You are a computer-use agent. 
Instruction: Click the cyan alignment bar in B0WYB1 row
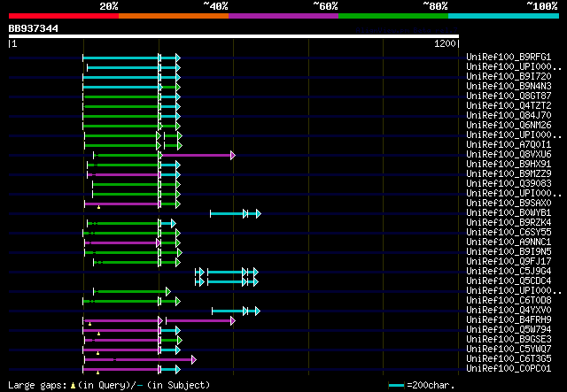[227, 214]
